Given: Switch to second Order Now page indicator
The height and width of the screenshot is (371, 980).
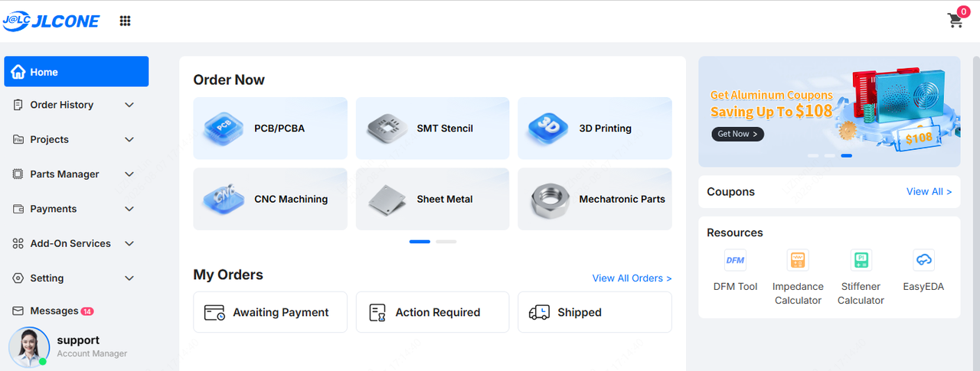Looking at the screenshot, I should coord(446,242).
